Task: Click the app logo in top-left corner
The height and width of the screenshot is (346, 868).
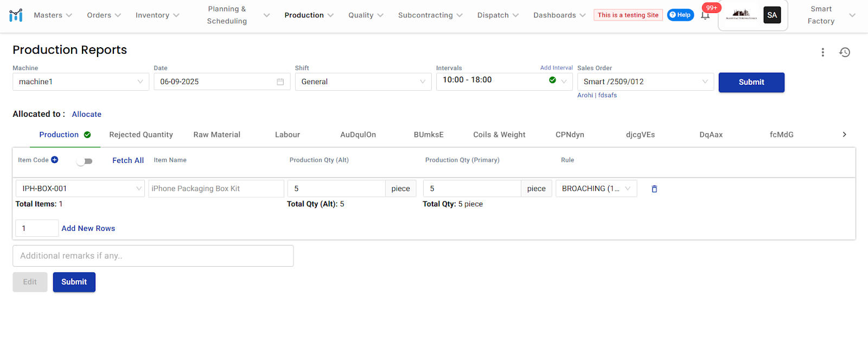Action: tap(16, 15)
